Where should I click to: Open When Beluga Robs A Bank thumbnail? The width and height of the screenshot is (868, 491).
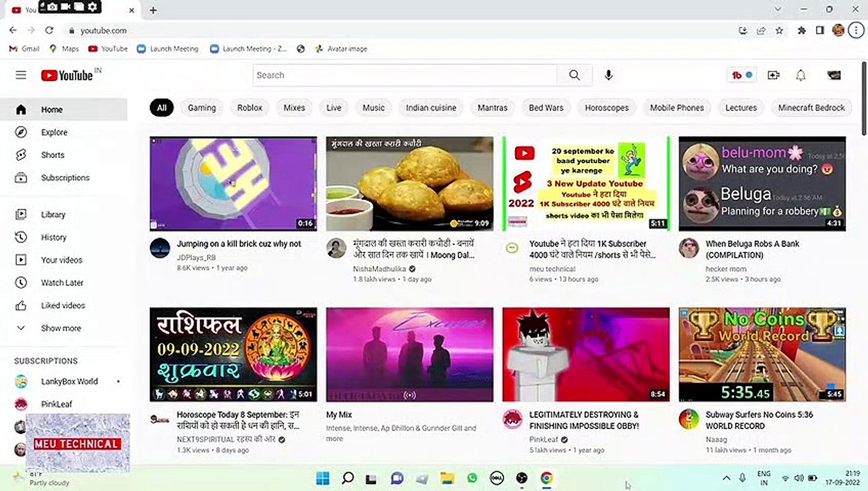762,183
